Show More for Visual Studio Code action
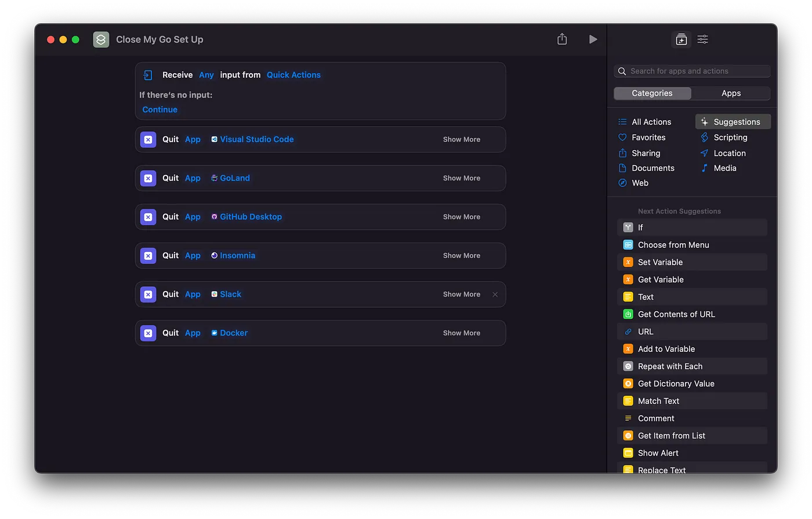The width and height of the screenshot is (812, 519). pos(462,139)
